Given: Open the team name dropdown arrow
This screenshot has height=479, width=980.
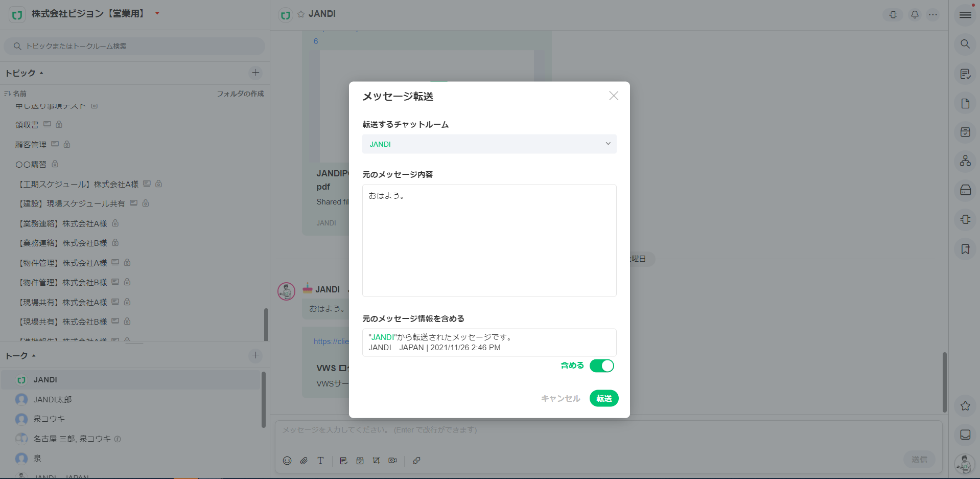Looking at the screenshot, I should coord(157,13).
